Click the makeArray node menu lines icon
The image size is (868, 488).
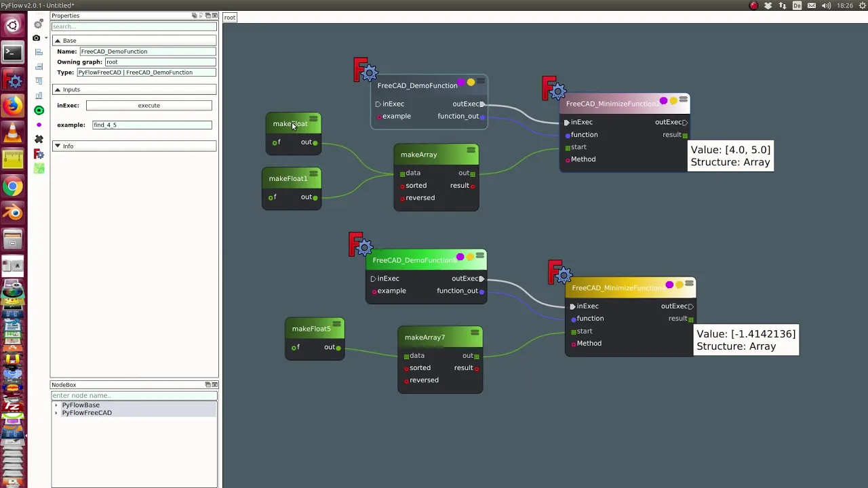[x=471, y=150]
